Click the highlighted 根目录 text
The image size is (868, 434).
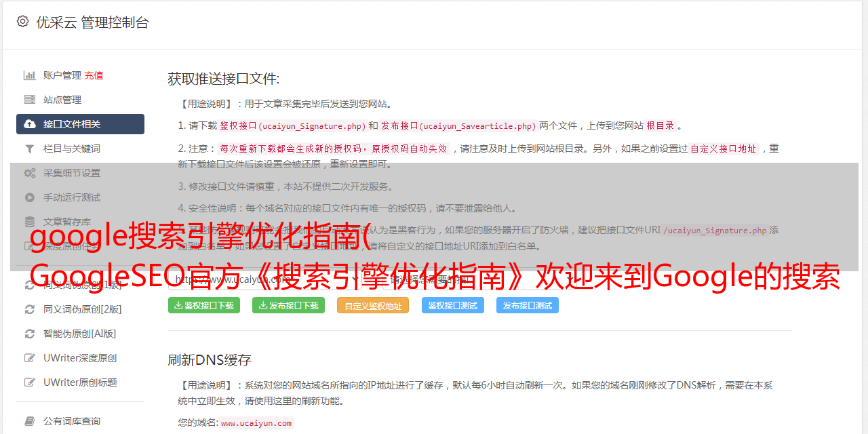pos(660,125)
